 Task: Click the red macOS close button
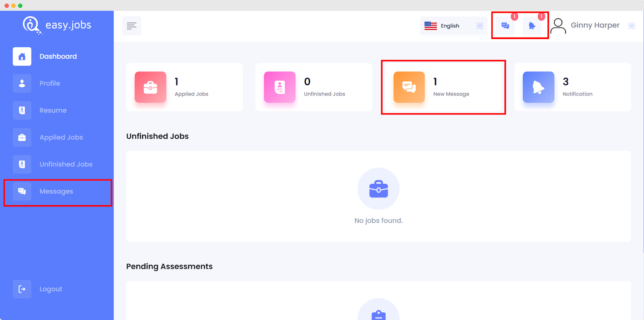pyautogui.click(x=6, y=6)
